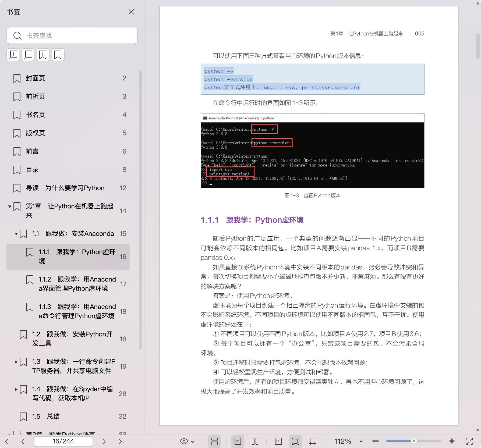Jump to the first page

click(6, 441)
